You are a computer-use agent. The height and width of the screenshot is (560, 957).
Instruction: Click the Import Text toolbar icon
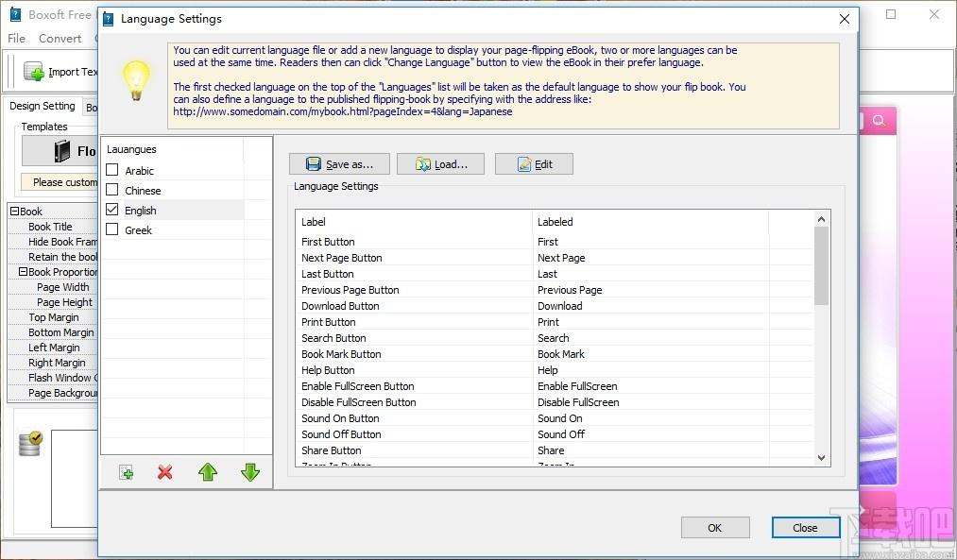pyautogui.click(x=34, y=72)
